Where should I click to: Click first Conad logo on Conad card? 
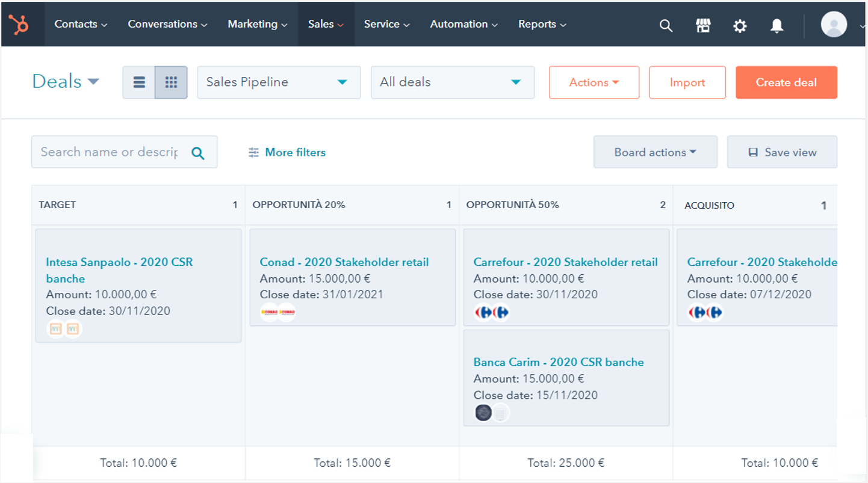tap(269, 312)
